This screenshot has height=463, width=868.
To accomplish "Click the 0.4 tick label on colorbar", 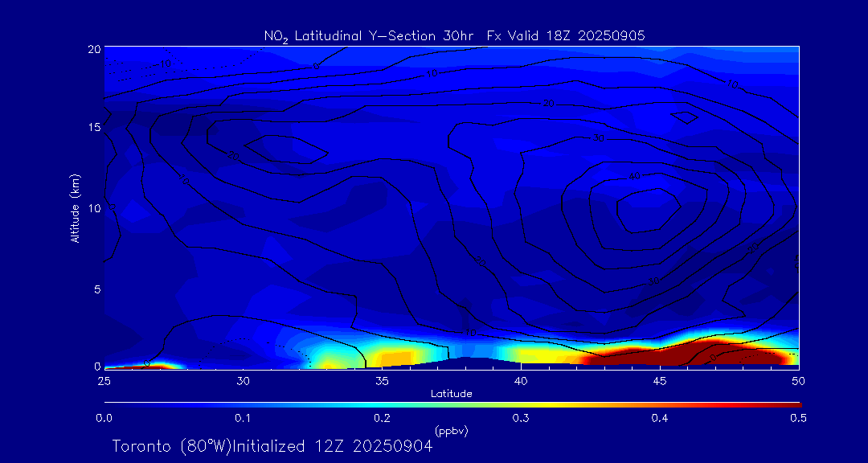I will (x=660, y=418).
